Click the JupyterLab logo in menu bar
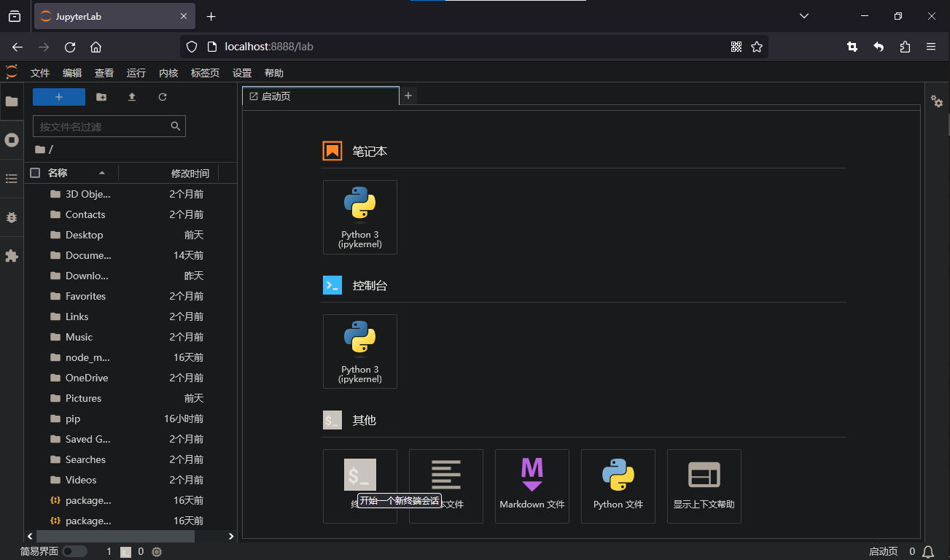Image resolution: width=950 pixels, height=560 pixels. tap(12, 72)
